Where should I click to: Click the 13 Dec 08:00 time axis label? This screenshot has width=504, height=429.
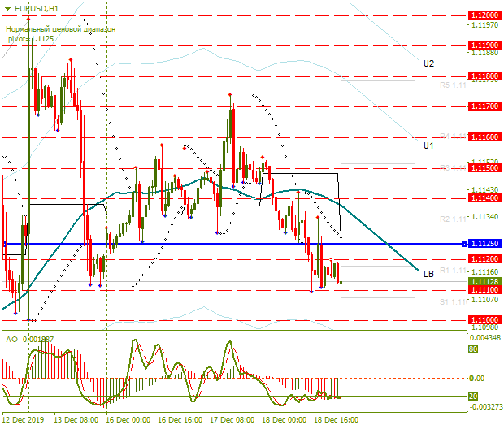coord(76,420)
